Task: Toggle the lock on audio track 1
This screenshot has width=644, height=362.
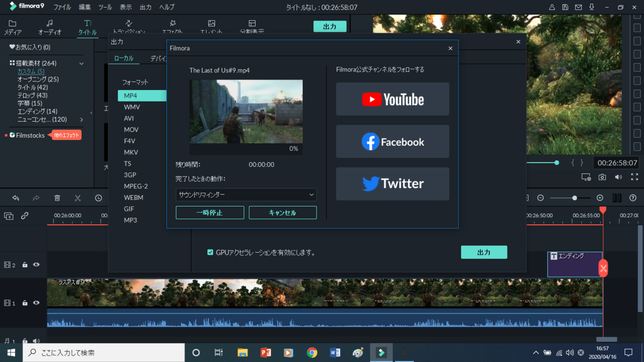Action: 25,341
